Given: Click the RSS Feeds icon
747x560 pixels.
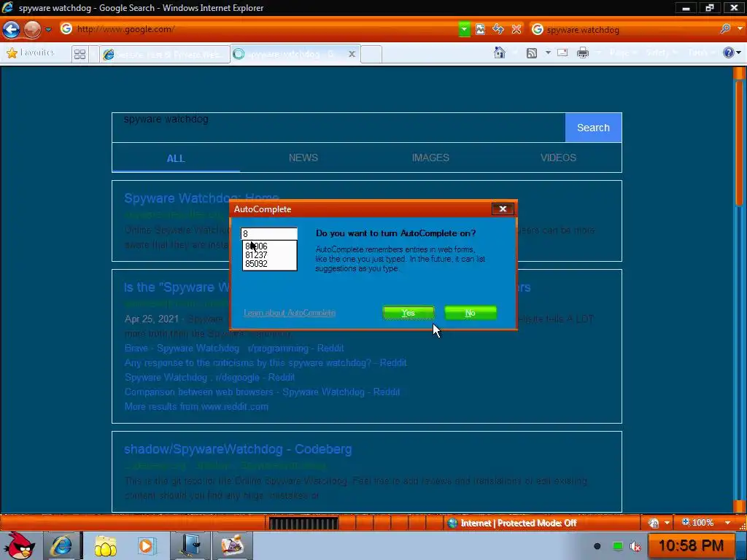Looking at the screenshot, I should point(532,52).
